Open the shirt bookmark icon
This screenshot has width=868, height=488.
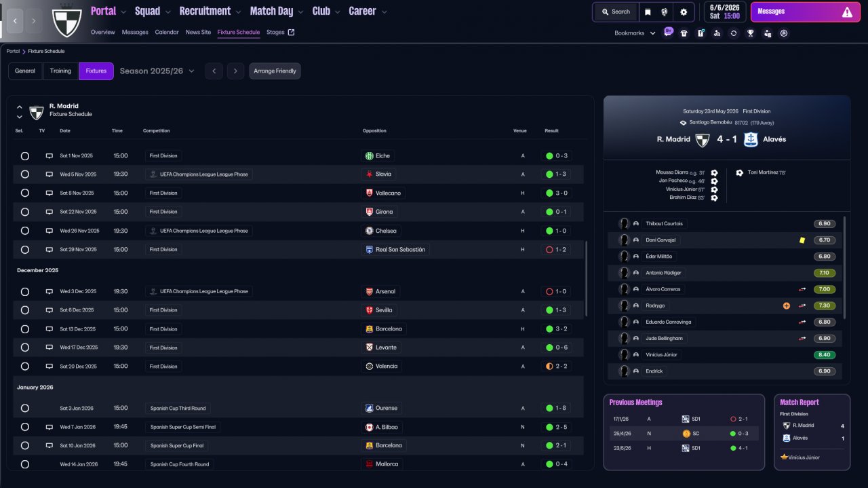tap(684, 33)
